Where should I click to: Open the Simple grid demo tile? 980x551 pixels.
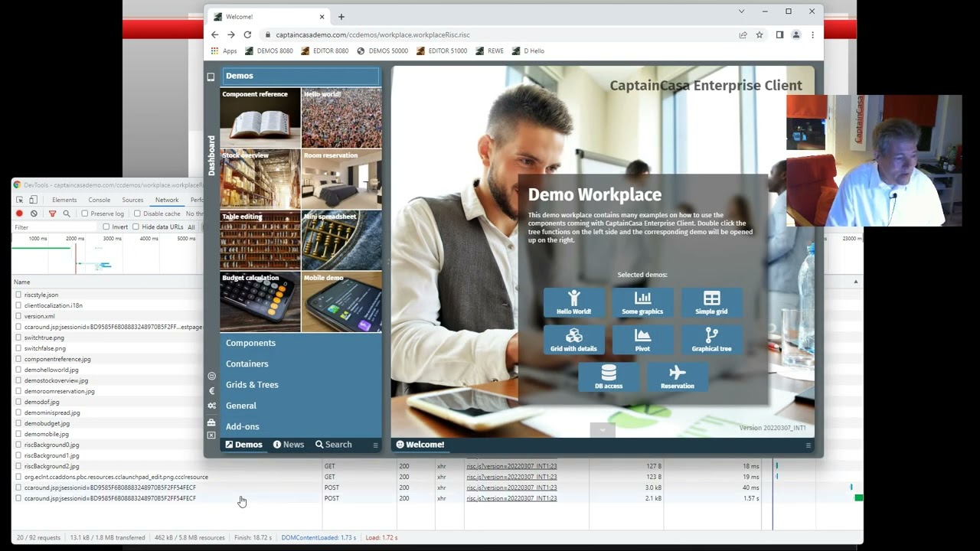click(711, 302)
